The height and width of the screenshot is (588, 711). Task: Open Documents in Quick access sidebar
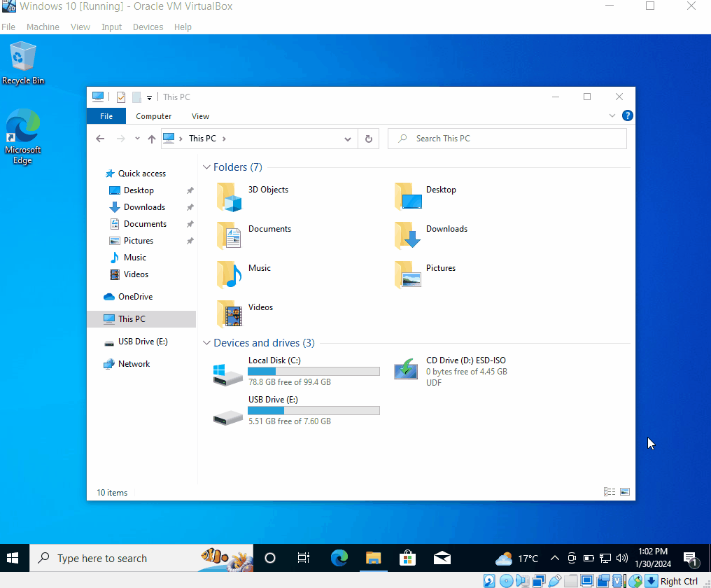click(145, 224)
